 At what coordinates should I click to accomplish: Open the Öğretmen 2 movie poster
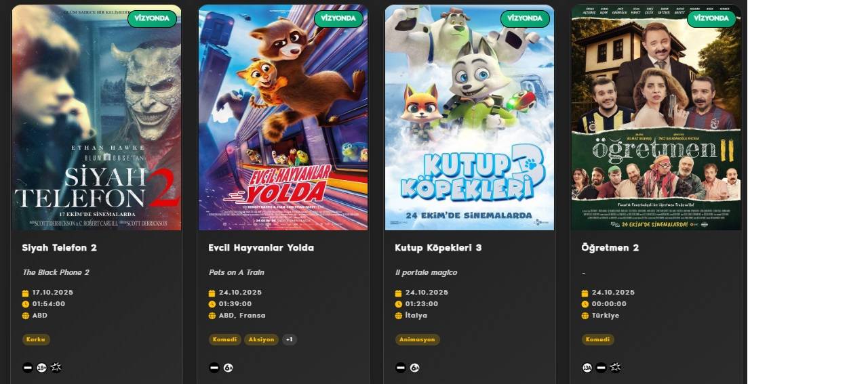coord(656,117)
